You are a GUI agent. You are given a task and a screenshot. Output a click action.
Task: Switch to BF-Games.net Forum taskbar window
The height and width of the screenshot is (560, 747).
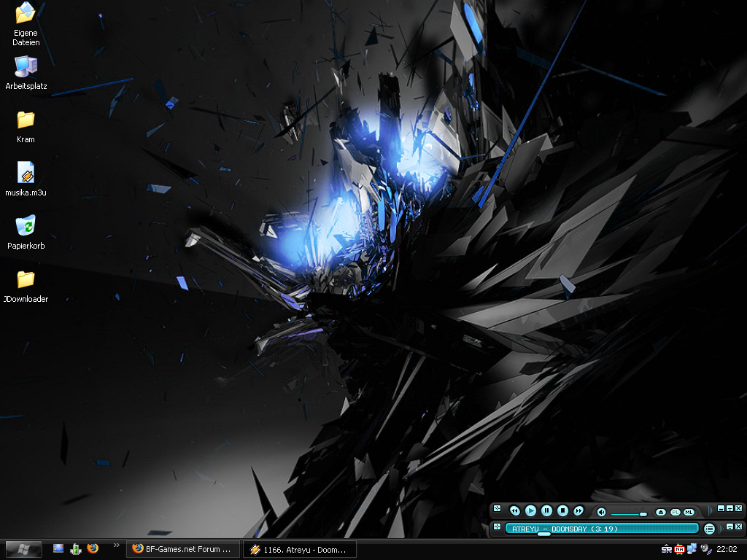pos(183,549)
